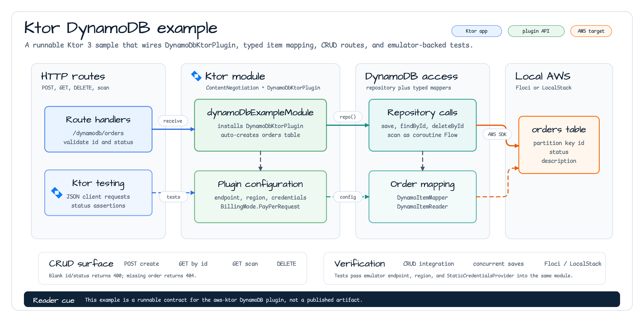Click 'ContentNegotiation + DynamoDbKtorPlugin' subtitle
Screen dimensions: 644x322
(263, 88)
